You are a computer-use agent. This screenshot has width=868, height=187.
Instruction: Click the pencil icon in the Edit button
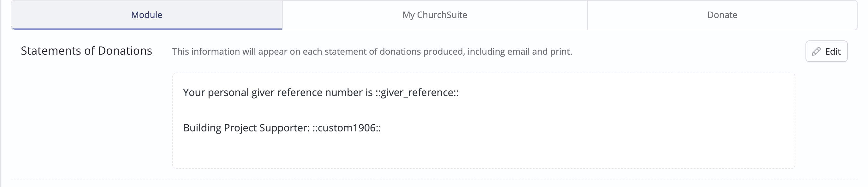816,51
